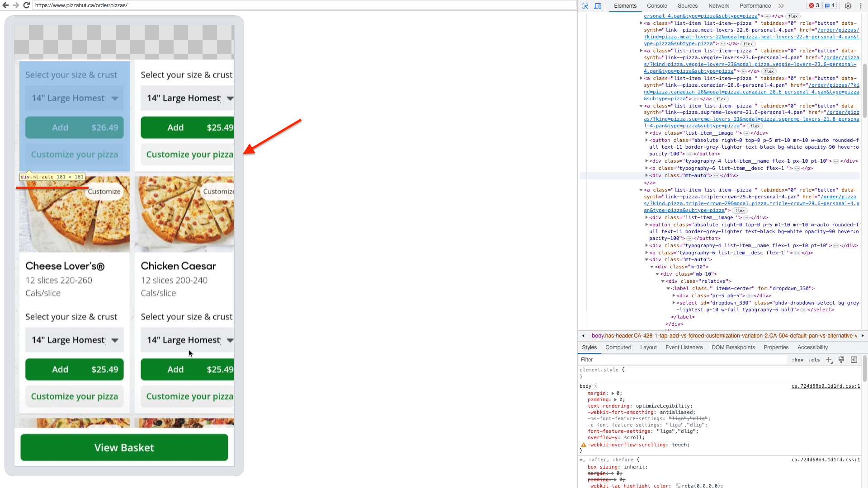Expand the margin shorthand in body rule

pos(613,394)
